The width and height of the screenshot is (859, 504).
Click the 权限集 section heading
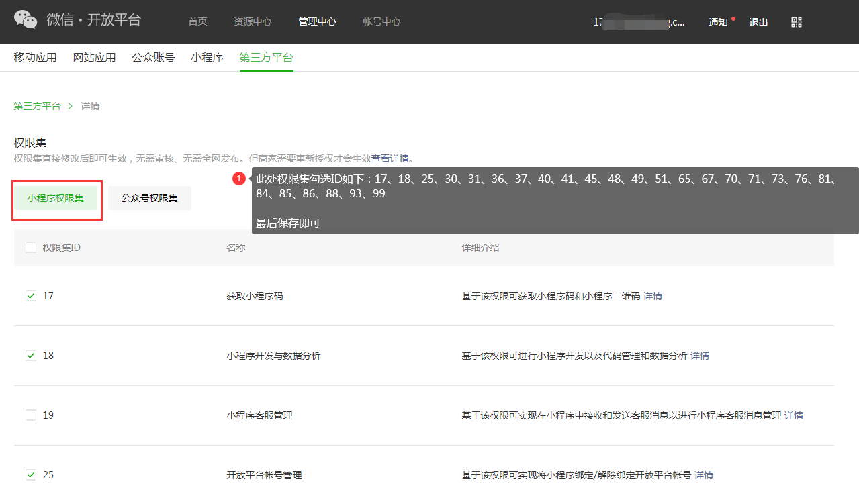pyautogui.click(x=30, y=143)
